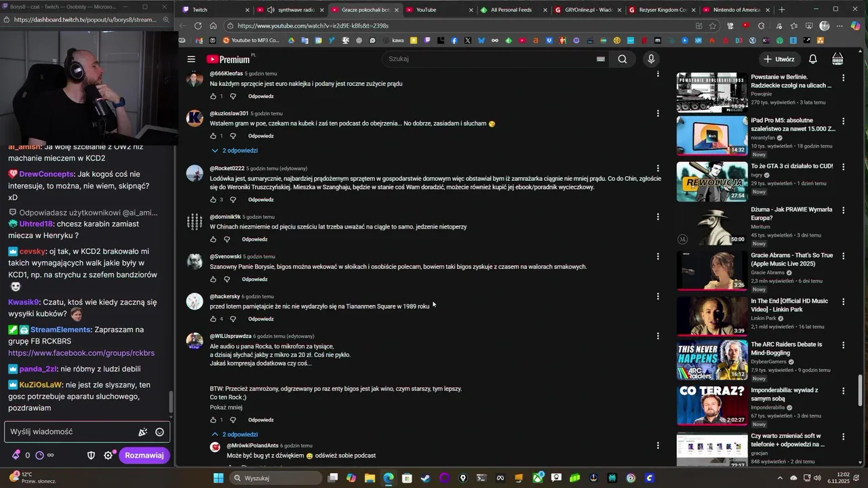Screen dimensions: 868x488
Task: Open In The End Linkin Park thumbnail
Action: (x=712, y=317)
